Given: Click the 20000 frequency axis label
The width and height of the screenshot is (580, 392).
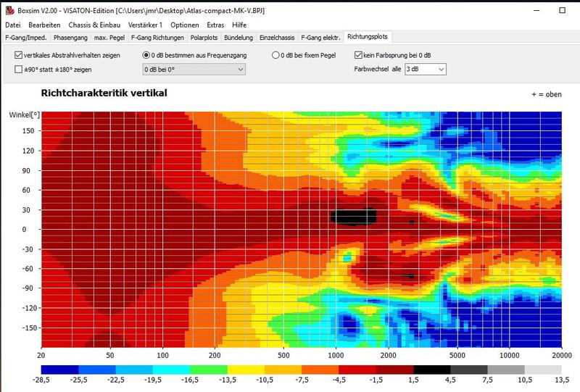Looking at the screenshot, I should point(562,355).
